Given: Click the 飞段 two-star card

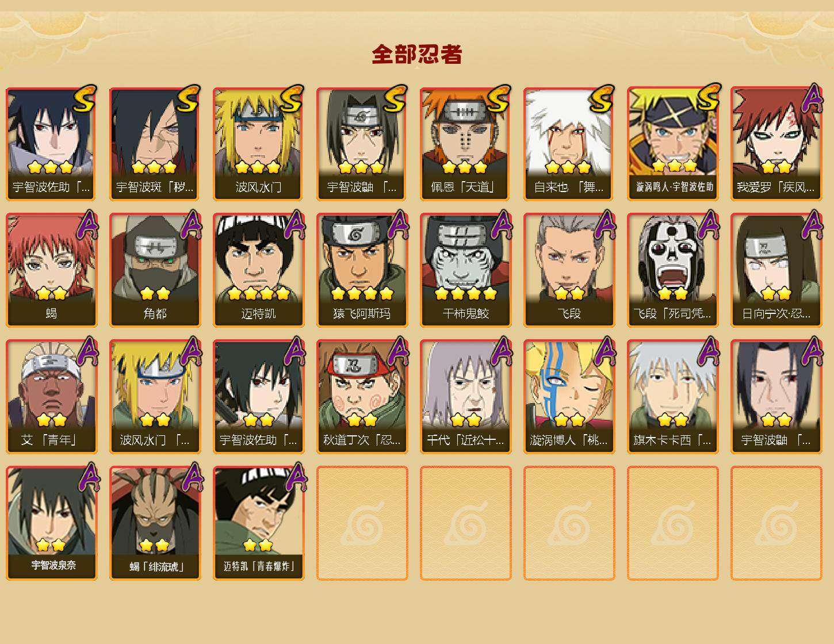Looking at the screenshot, I should click(x=569, y=270).
